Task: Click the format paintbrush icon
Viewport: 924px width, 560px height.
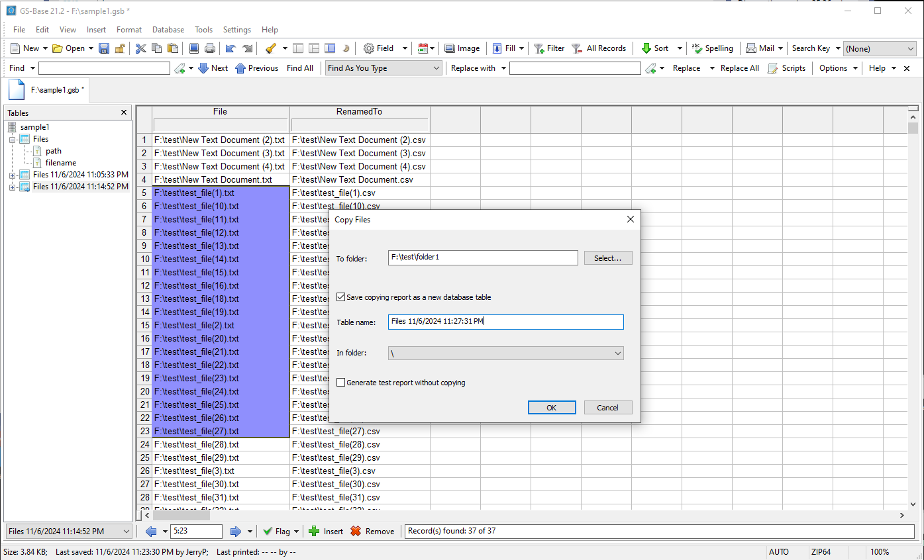Action: tap(270, 48)
